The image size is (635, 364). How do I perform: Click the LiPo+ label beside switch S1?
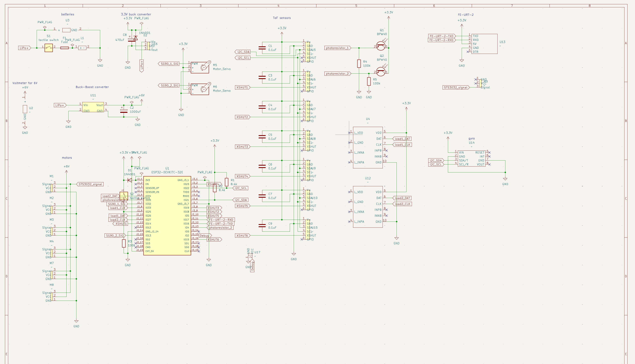coord(25,48)
